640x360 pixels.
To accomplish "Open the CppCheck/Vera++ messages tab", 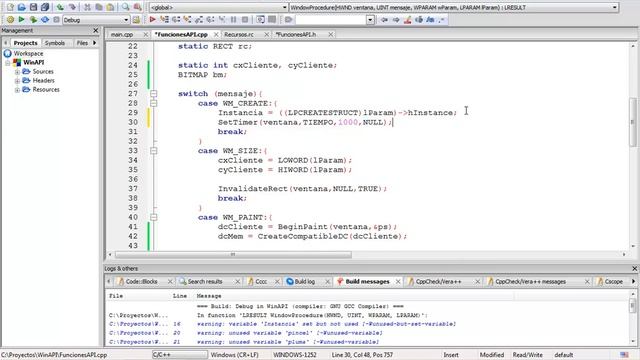I will [530, 282].
